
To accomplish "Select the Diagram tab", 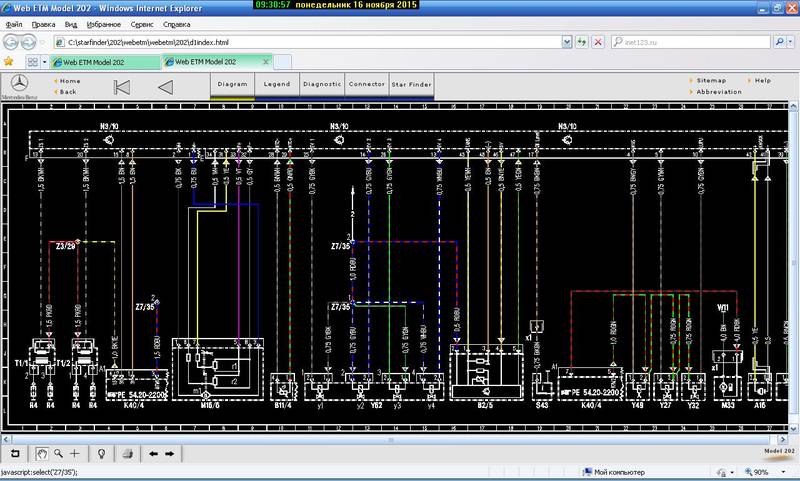I will pyautogui.click(x=232, y=84).
